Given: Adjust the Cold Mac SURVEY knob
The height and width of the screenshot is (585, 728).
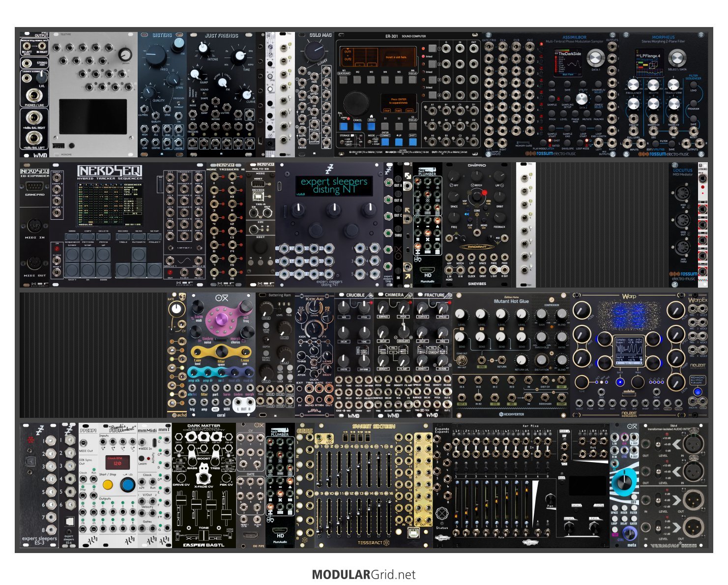Looking at the screenshot, I should [x=315, y=51].
